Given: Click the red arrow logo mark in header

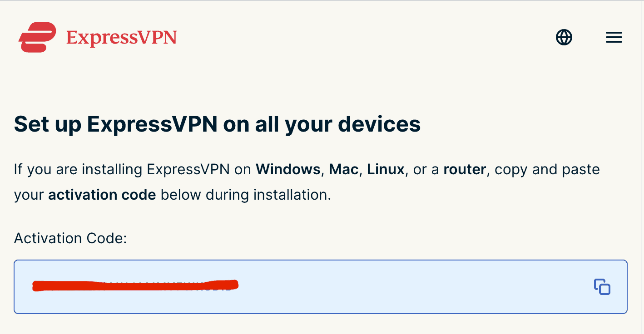Looking at the screenshot, I should point(38,37).
